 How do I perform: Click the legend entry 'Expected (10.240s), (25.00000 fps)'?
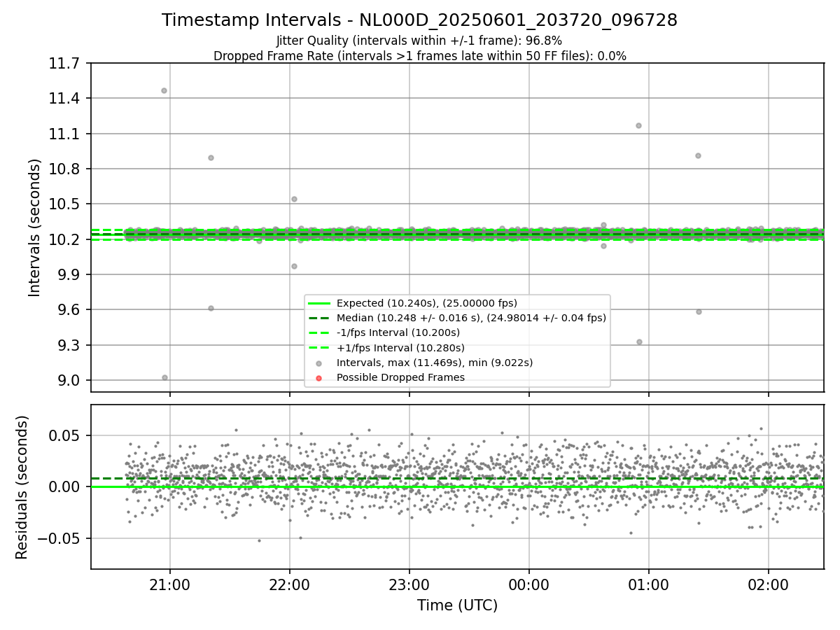(x=426, y=303)
